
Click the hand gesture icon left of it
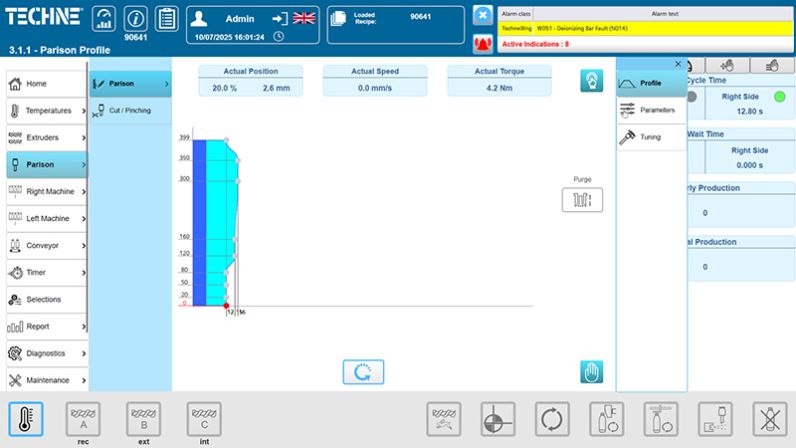pos(727,66)
